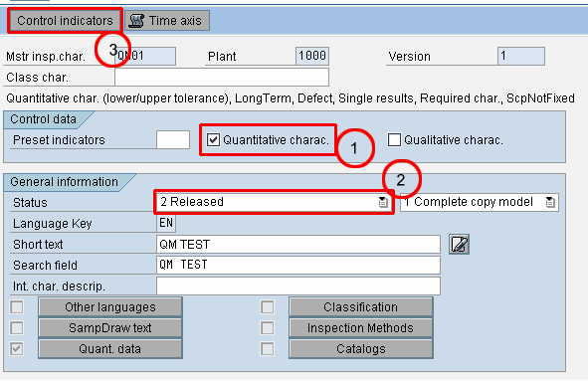Toggle checkbox beside SampDraw text
The height and width of the screenshot is (381, 588).
(17, 328)
